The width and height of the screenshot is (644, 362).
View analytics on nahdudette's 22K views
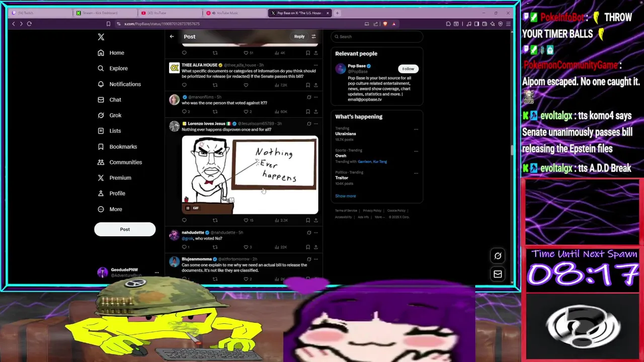coord(281,247)
